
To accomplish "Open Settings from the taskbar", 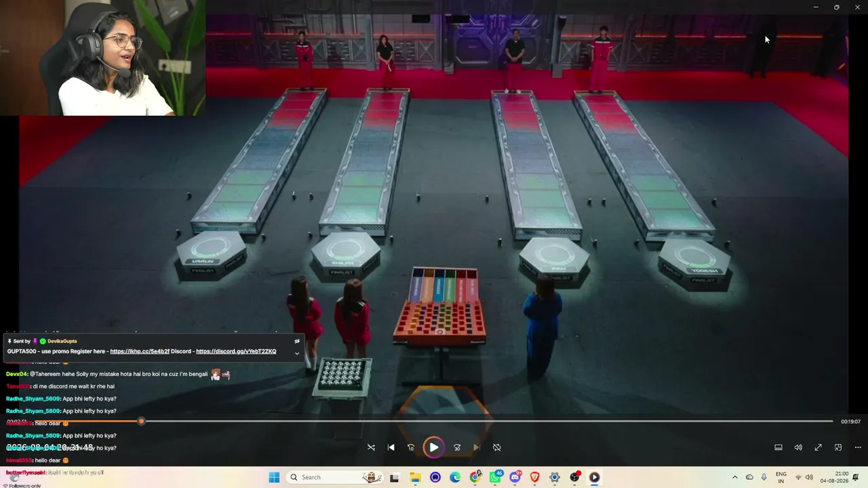I will coord(555,477).
